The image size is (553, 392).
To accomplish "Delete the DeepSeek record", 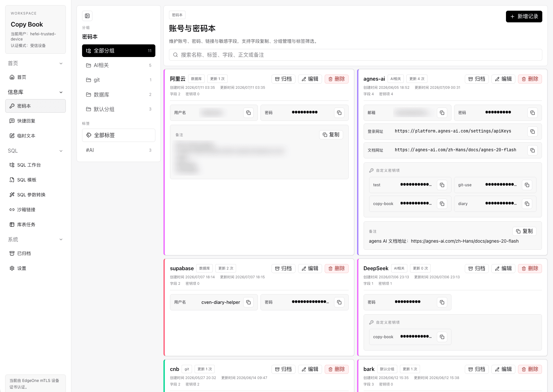I will tap(530, 269).
